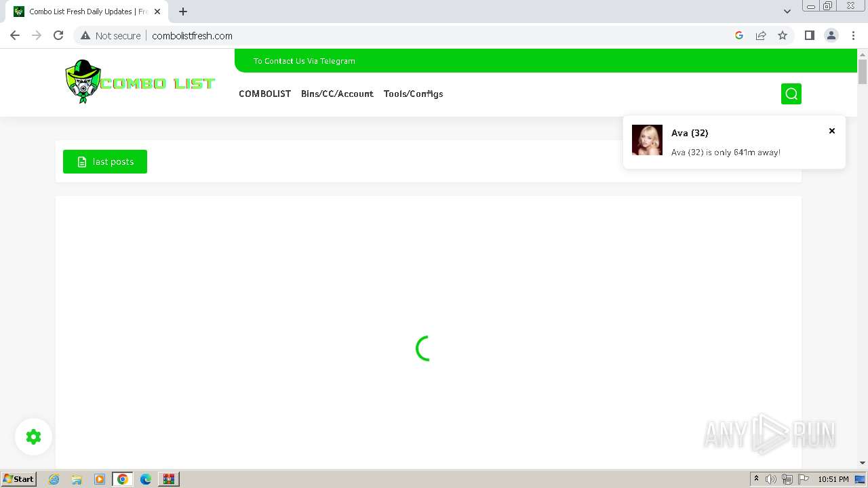Click the share page icon
The image size is (868, 488).
pos(761,35)
